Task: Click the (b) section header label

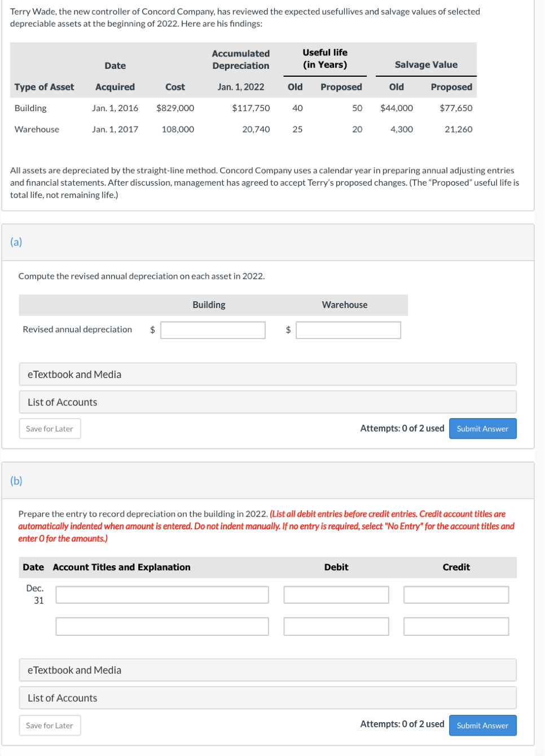Action: click(16, 481)
